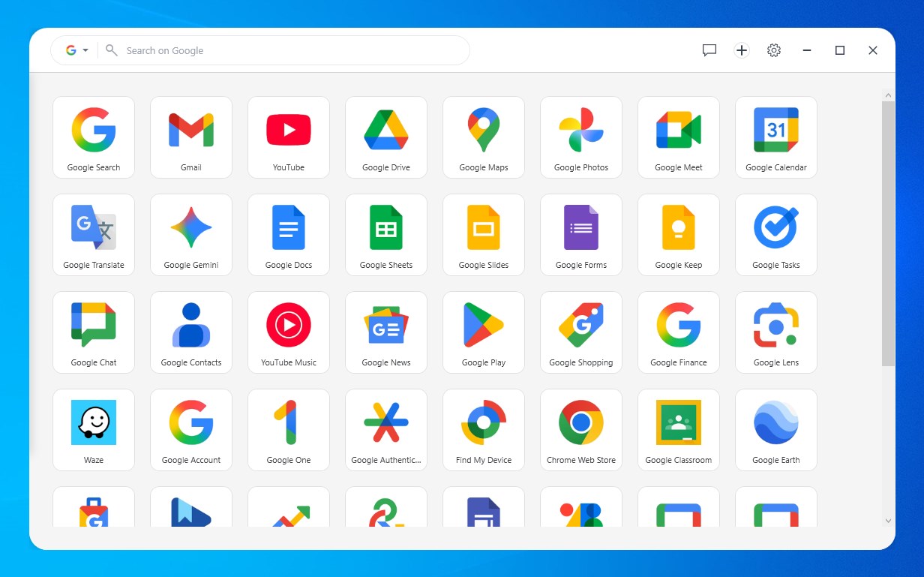Open Google Lens
The height and width of the screenshot is (577, 924).
(776, 332)
